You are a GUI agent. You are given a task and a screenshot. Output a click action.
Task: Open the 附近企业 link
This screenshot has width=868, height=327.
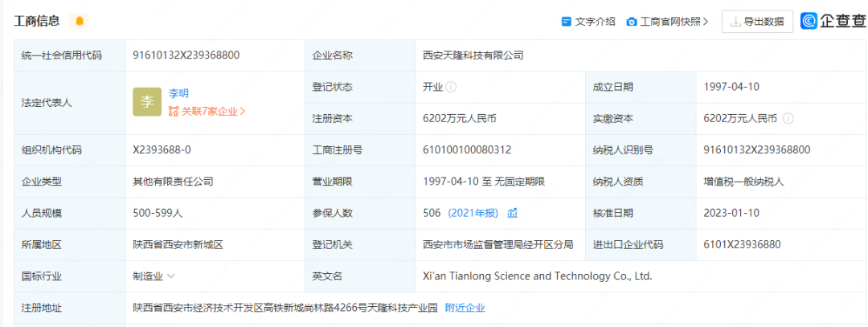click(465, 307)
